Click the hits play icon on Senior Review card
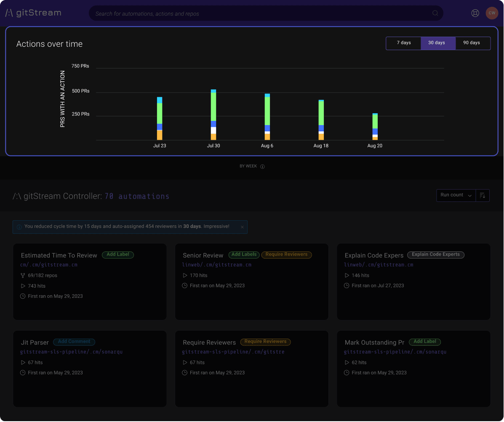Image resolution: width=504 pixels, height=422 pixels. tap(184, 275)
